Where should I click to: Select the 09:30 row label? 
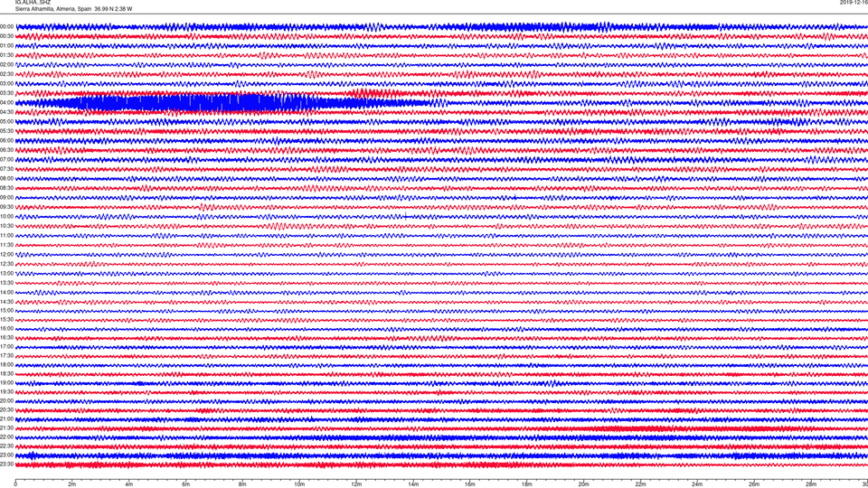tap(6, 207)
